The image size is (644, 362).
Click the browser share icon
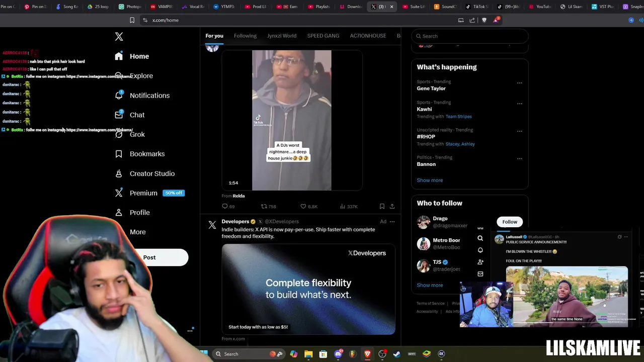(472, 20)
